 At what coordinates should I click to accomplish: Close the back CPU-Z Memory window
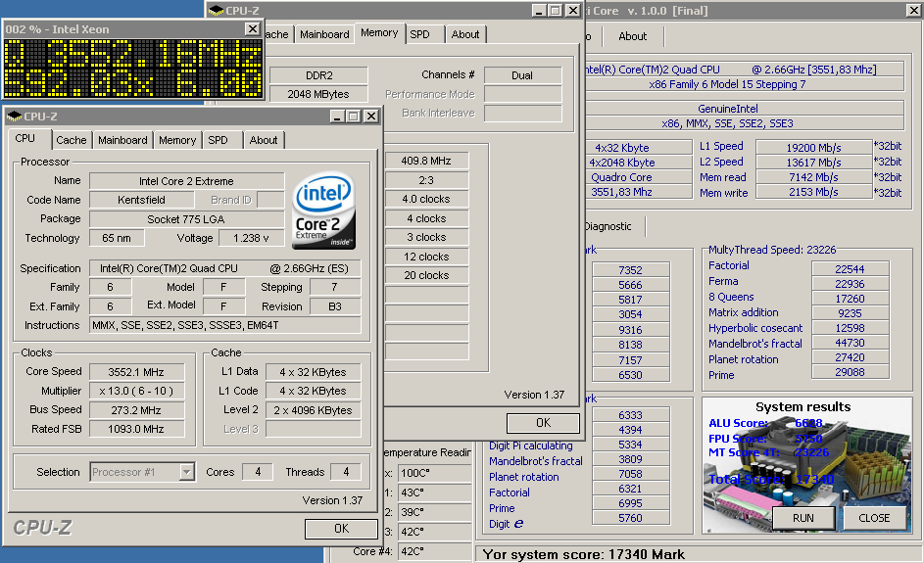572,10
